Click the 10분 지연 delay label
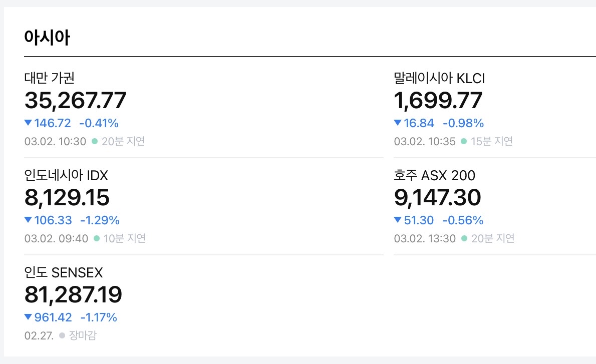596x364 pixels. pos(124,238)
